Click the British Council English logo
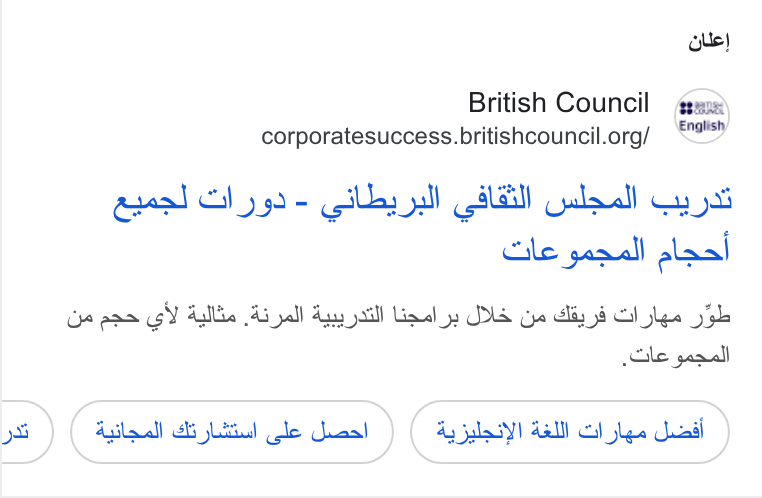 tap(701, 116)
